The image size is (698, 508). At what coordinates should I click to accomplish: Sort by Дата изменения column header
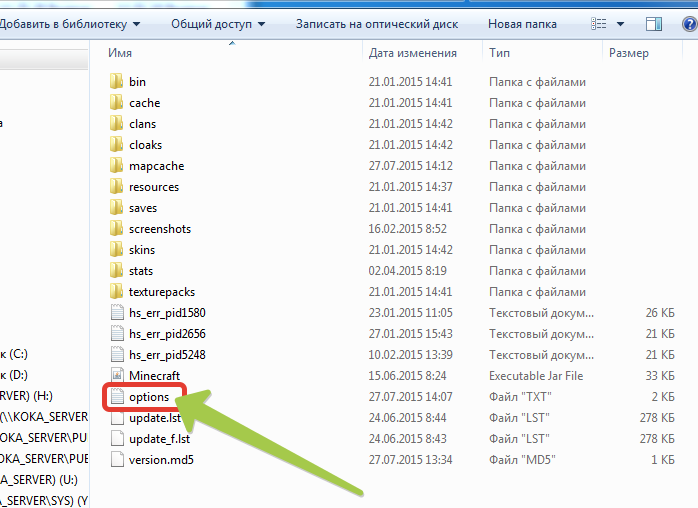pos(412,53)
